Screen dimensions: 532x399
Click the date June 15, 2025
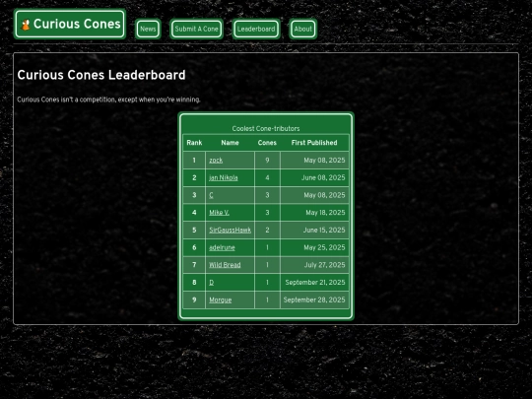coord(324,230)
